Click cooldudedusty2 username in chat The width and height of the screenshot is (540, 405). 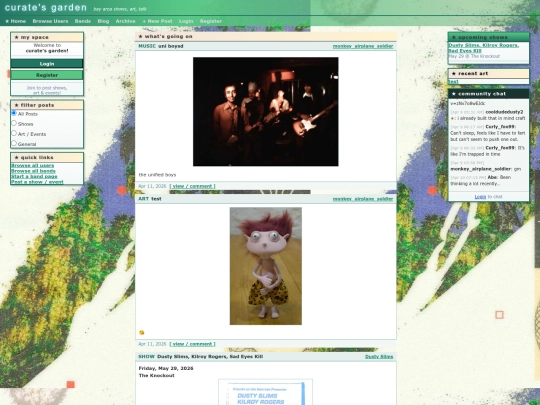[504, 112]
